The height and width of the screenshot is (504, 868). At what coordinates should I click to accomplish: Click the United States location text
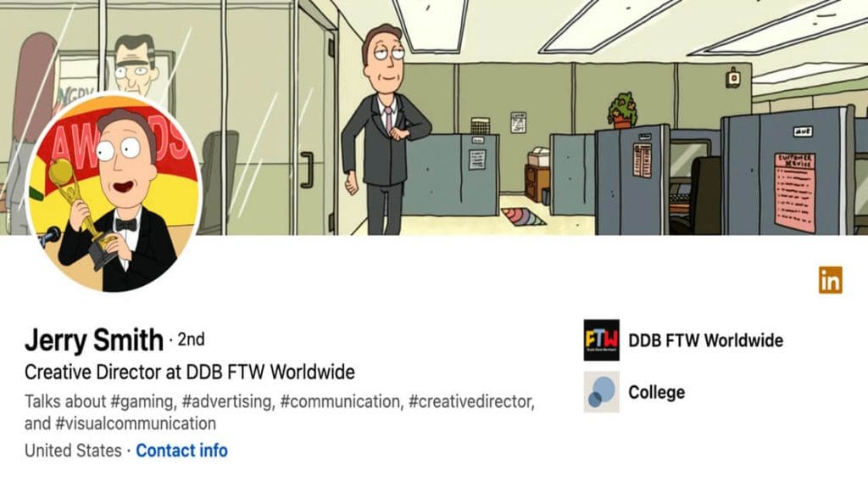point(73,451)
